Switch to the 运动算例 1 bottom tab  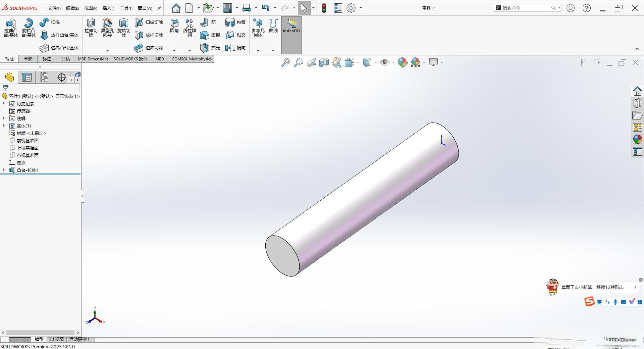[79, 340]
